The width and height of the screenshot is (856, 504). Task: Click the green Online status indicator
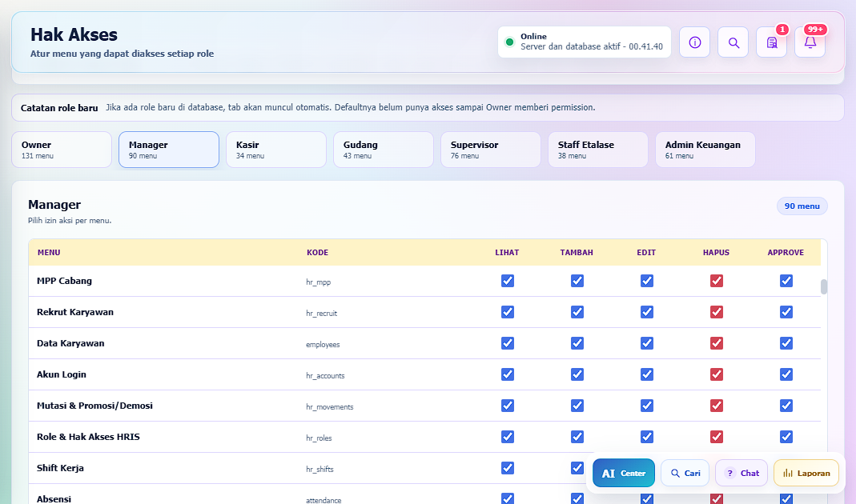tap(509, 42)
